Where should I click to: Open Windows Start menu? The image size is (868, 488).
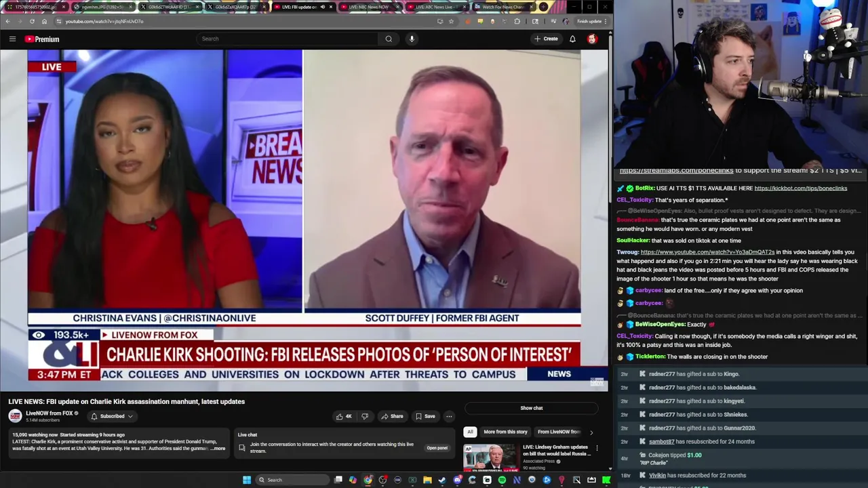247,480
